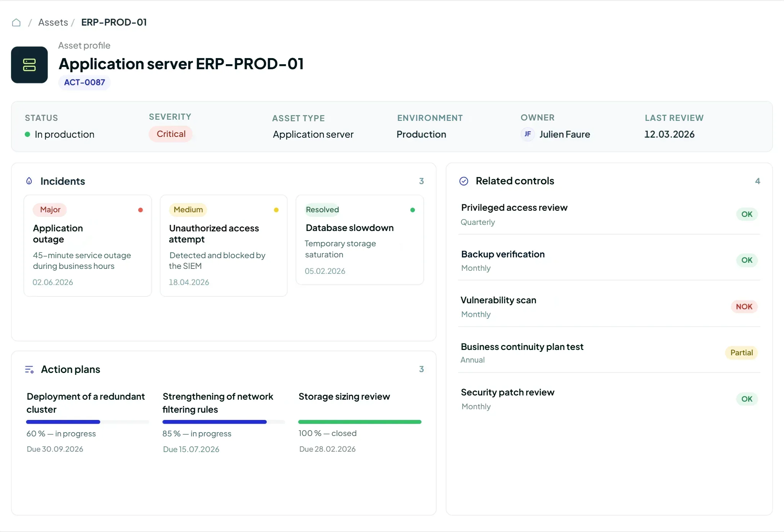Viewport: 784px width, 532px height.
Task: Click the last review date 12.03.2026
Action: pyautogui.click(x=669, y=134)
